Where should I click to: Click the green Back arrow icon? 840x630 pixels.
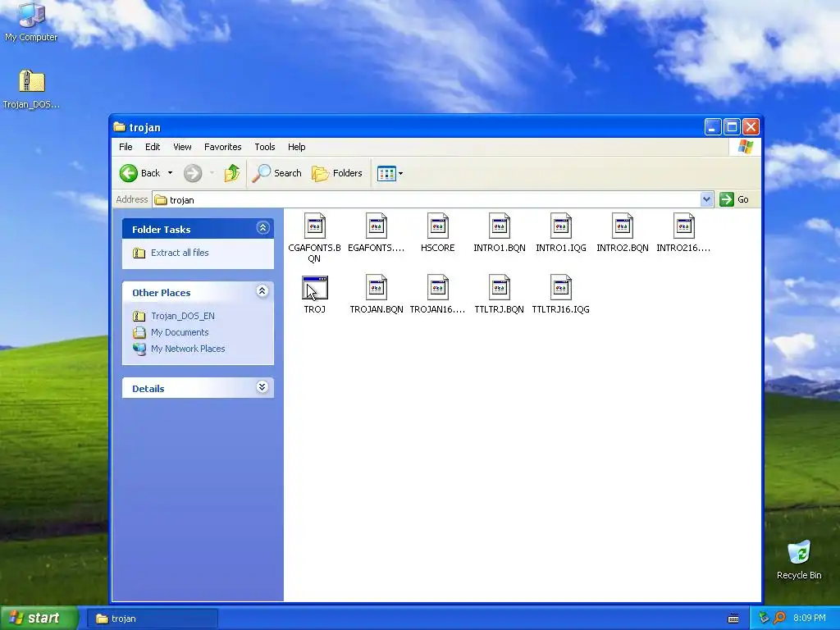click(129, 173)
